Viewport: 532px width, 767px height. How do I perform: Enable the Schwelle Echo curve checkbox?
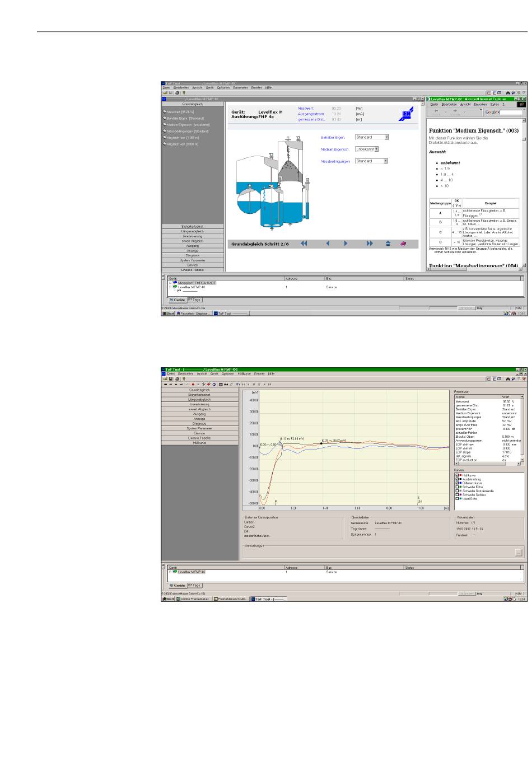(457, 487)
